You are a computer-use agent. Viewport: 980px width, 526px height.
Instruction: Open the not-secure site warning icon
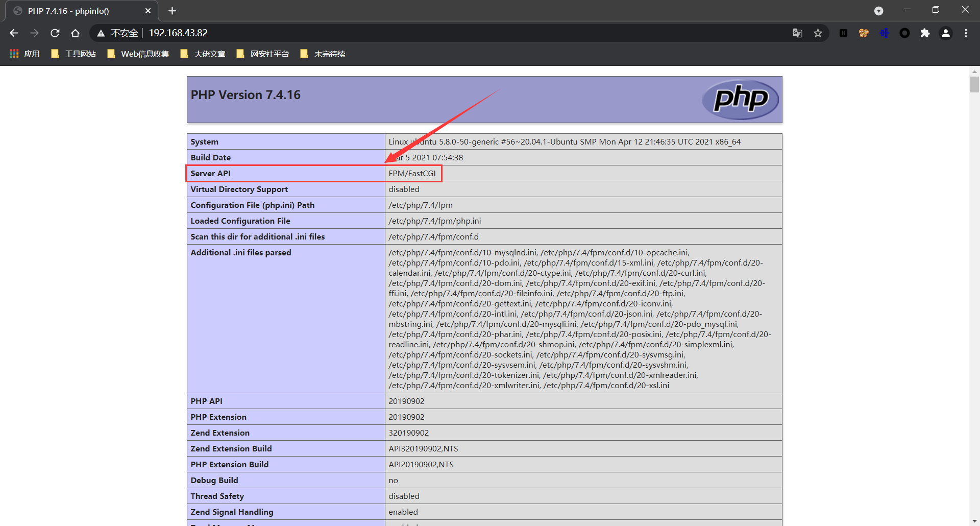(101, 33)
